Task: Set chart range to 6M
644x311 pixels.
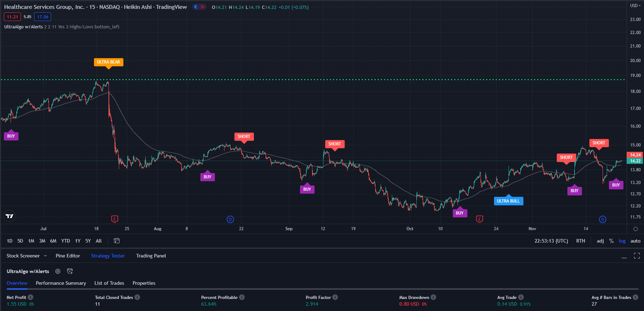Action: [x=53, y=241]
